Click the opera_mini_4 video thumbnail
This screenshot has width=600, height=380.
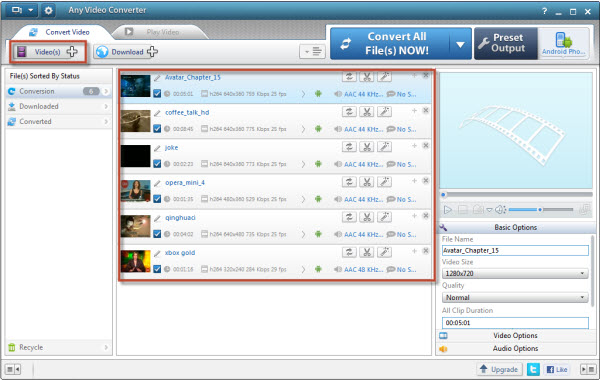pos(135,191)
